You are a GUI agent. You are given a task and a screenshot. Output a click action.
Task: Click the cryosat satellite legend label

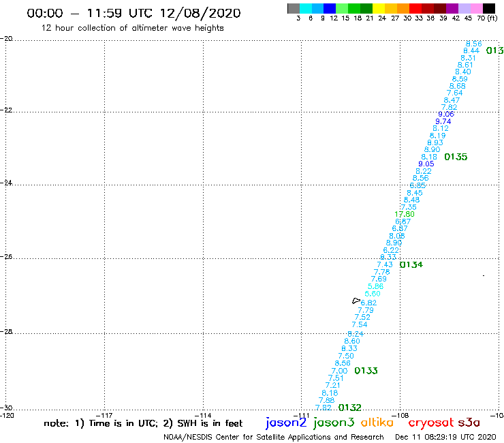(431, 423)
